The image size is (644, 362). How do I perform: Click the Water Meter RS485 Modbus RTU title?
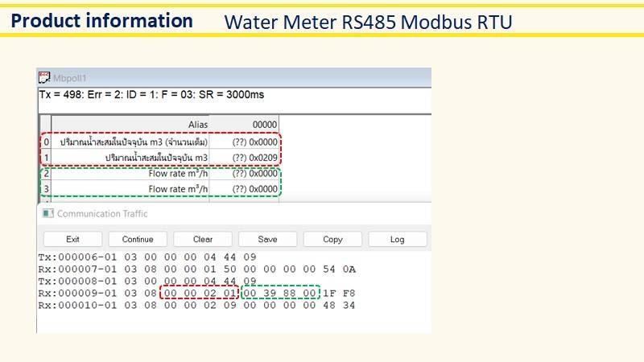[x=368, y=23]
